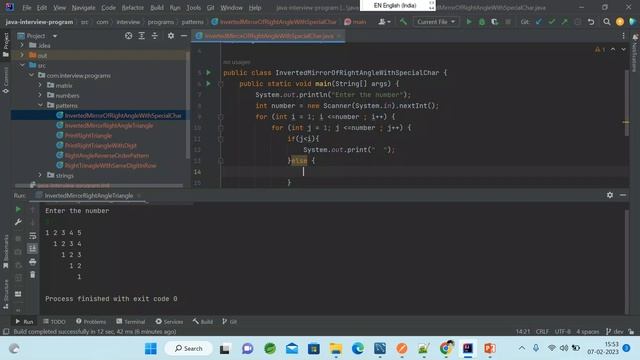Screen dimensions: 640x360
Task: Run with coverage icon in toolbar
Action: (x=495, y=22)
